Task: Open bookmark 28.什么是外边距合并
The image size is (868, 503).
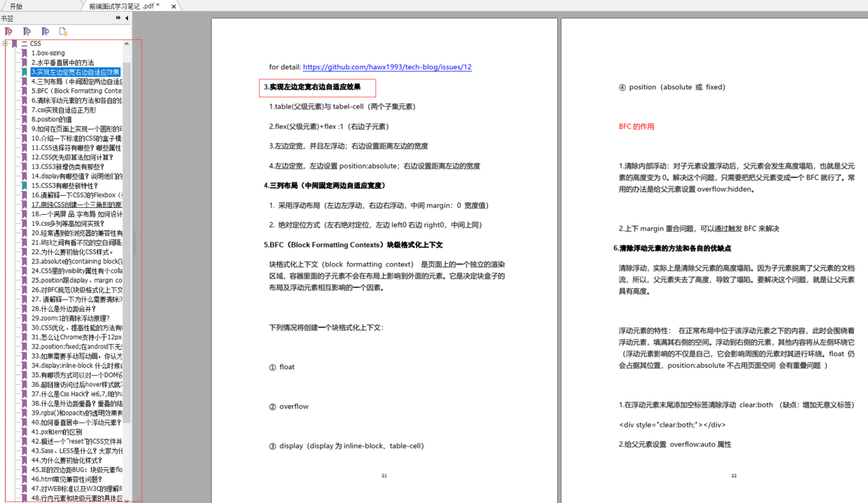Action: point(64,309)
